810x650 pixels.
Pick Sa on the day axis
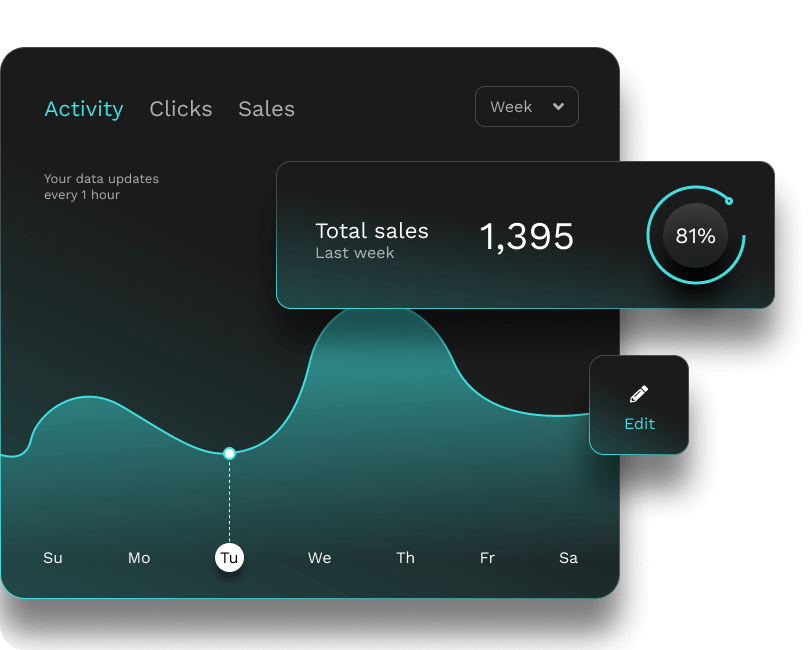pyautogui.click(x=568, y=558)
